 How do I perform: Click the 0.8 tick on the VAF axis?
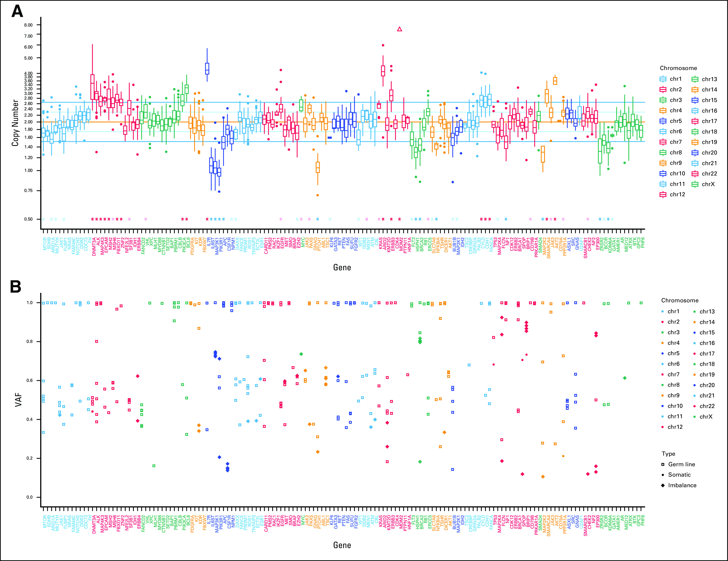point(30,341)
